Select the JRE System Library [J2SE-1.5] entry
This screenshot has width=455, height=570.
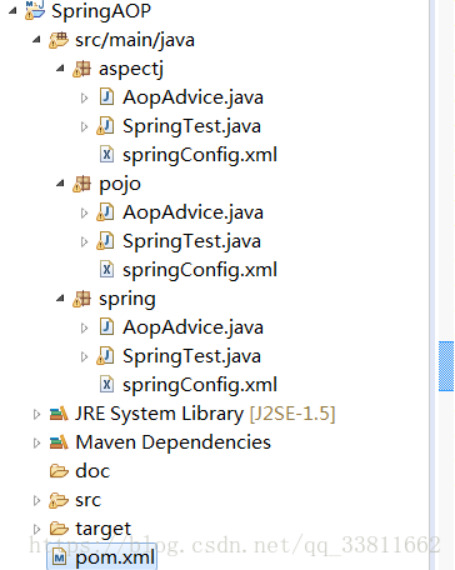point(205,414)
